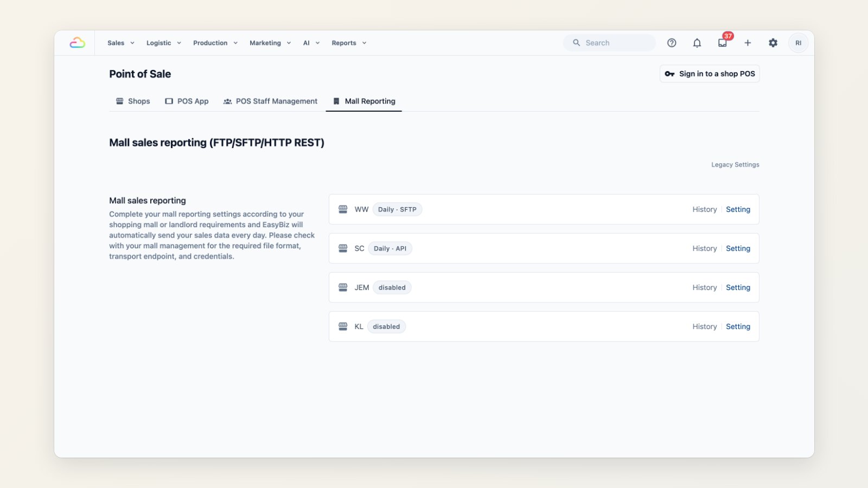Focus the Search input field

click(x=609, y=43)
